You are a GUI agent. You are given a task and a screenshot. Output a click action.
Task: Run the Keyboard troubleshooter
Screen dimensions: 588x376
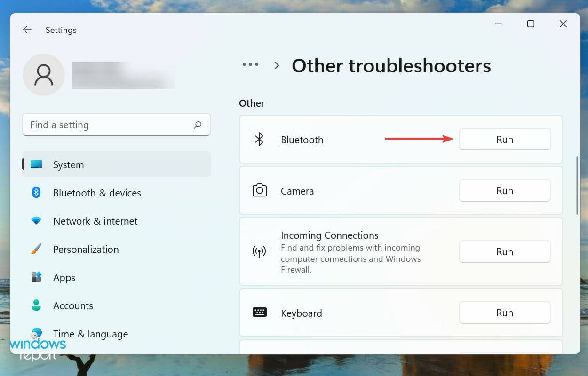pos(504,313)
